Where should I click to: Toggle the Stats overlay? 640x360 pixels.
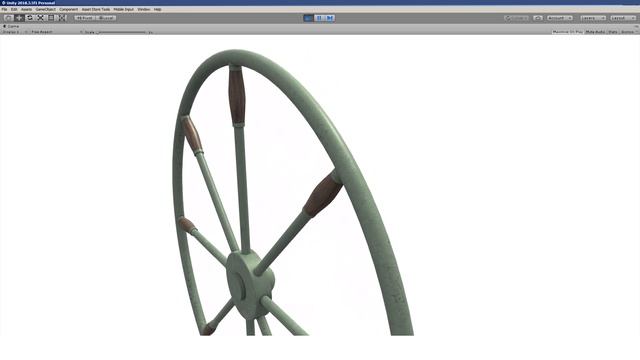tap(613, 31)
